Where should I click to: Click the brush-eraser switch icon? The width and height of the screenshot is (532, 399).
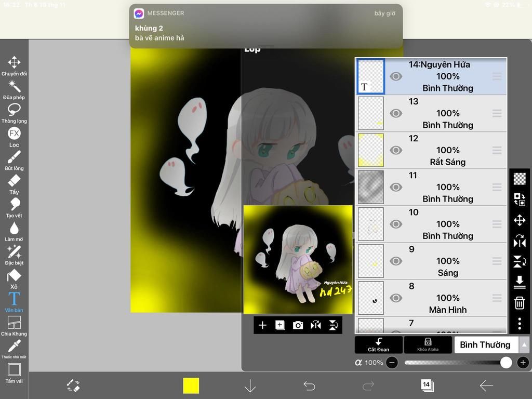(73, 386)
